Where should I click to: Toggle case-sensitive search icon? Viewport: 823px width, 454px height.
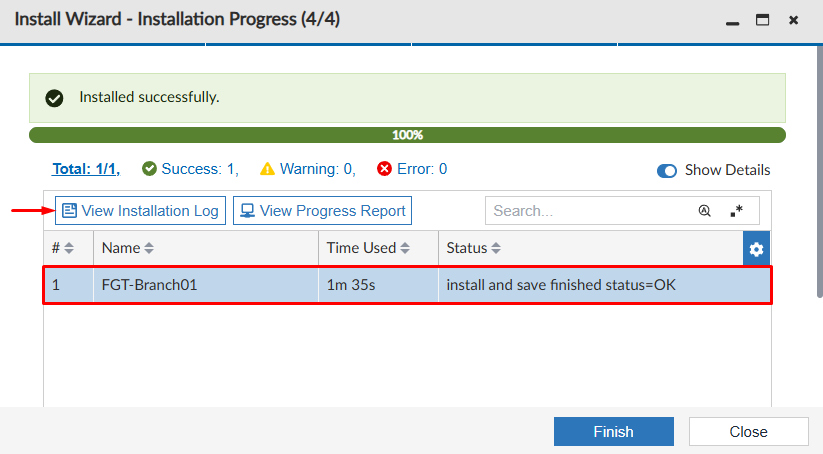click(x=704, y=211)
